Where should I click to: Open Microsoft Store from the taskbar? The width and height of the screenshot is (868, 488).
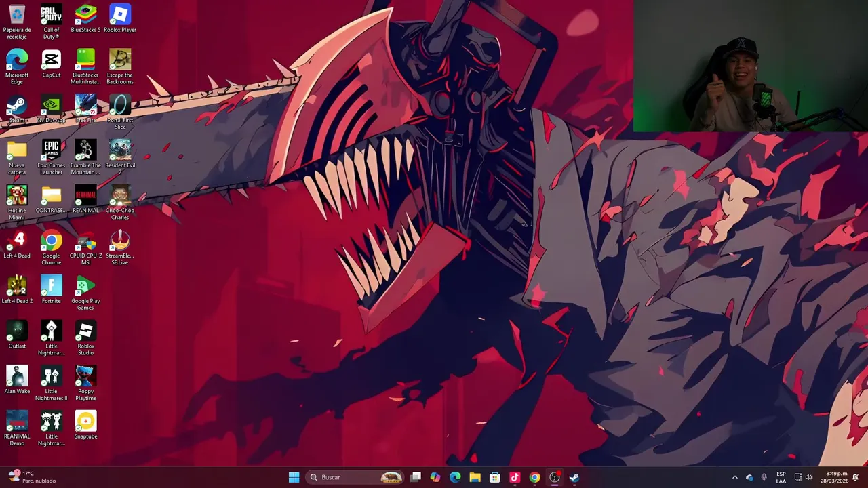pyautogui.click(x=494, y=477)
